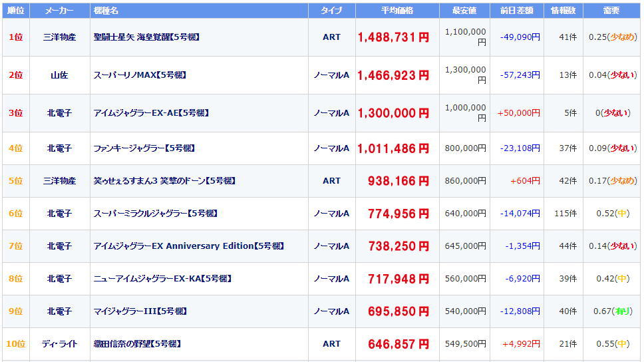This screenshot has width=644, height=362.
Task: Select demand value 0.52(中)
Action: (x=612, y=213)
